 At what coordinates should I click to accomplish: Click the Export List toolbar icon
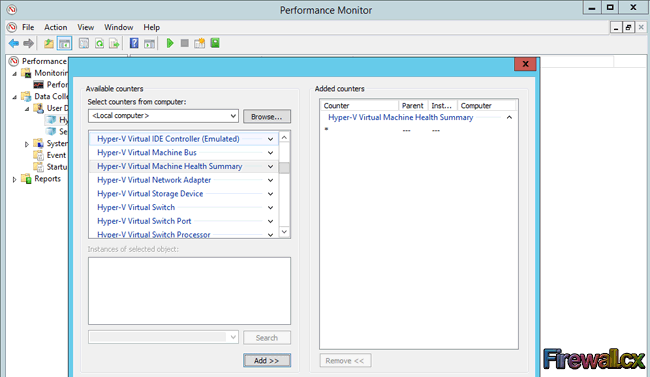tap(114, 43)
